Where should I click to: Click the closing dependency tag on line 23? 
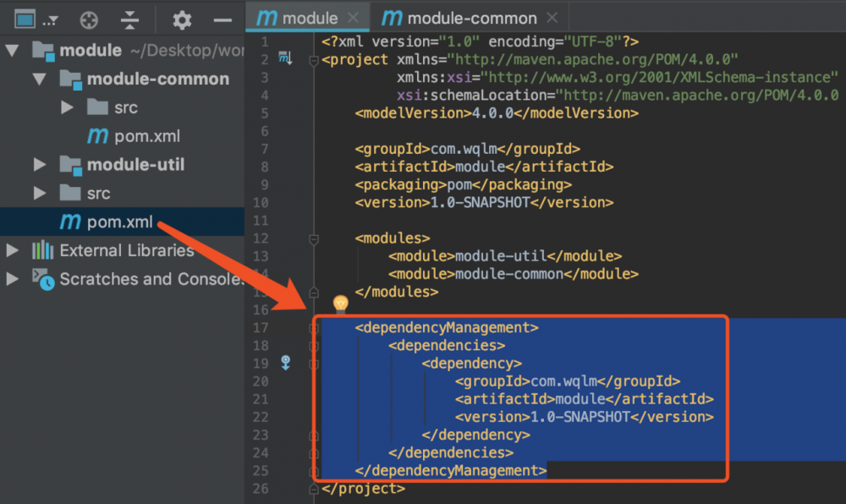[475, 435]
